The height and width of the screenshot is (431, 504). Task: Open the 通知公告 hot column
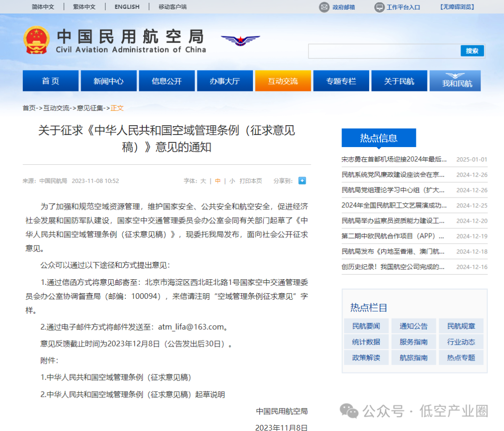point(413,326)
